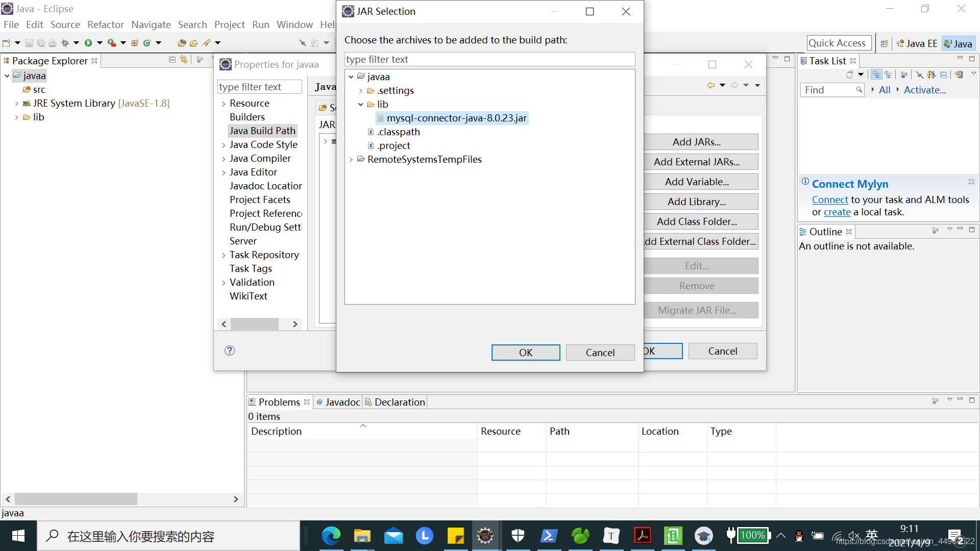Open Eclipse from the Windows taskbar

point(485,536)
